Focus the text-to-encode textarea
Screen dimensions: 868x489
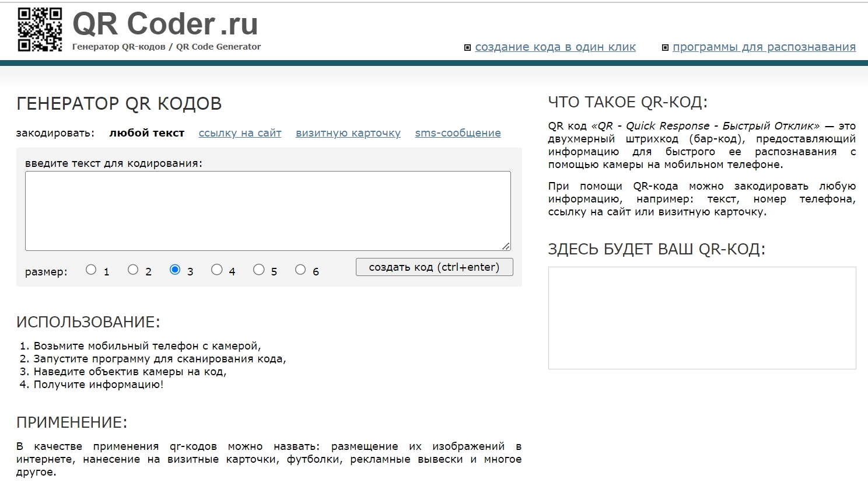[268, 211]
